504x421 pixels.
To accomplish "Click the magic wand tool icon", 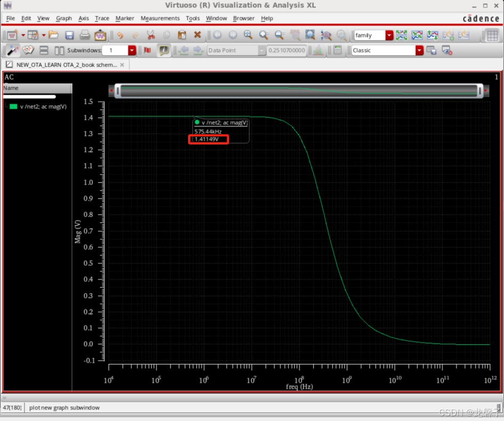I will tap(12, 51).
